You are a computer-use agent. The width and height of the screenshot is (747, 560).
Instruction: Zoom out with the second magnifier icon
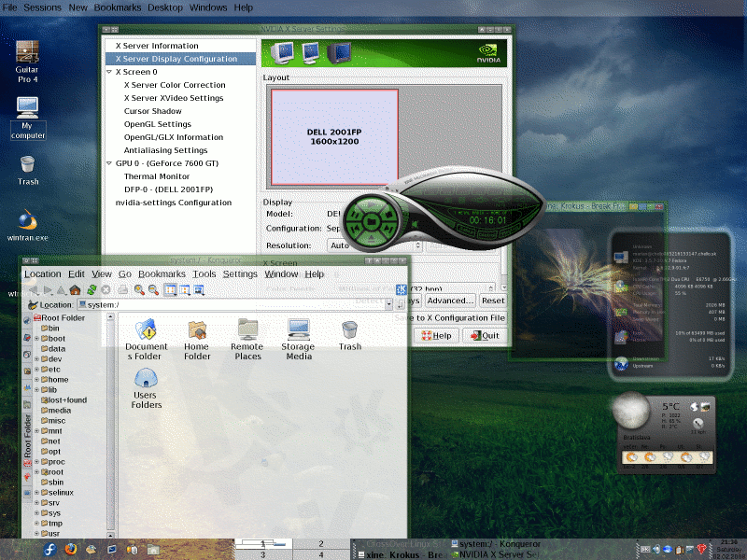[x=153, y=289]
